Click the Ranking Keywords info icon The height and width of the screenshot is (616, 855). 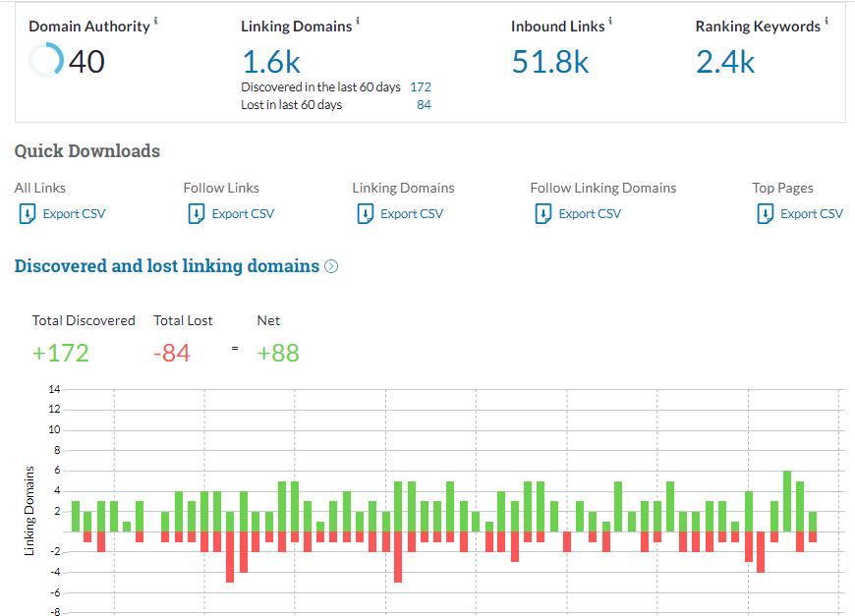point(826,22)
